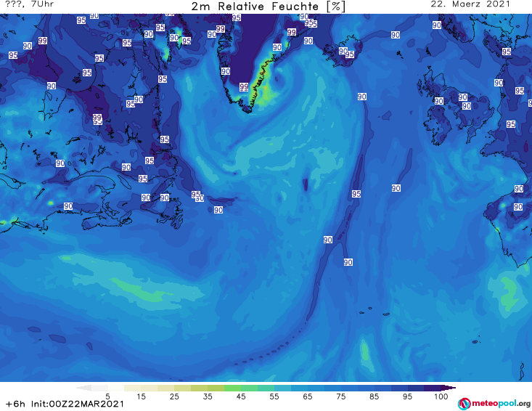
Task: Click the '35' label on colorbar
Action: [208, 396]
